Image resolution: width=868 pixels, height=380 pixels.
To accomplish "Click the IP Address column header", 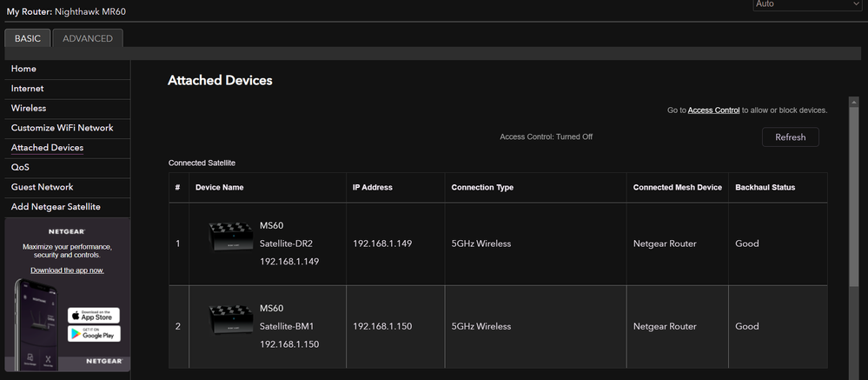I will [373, 187].
